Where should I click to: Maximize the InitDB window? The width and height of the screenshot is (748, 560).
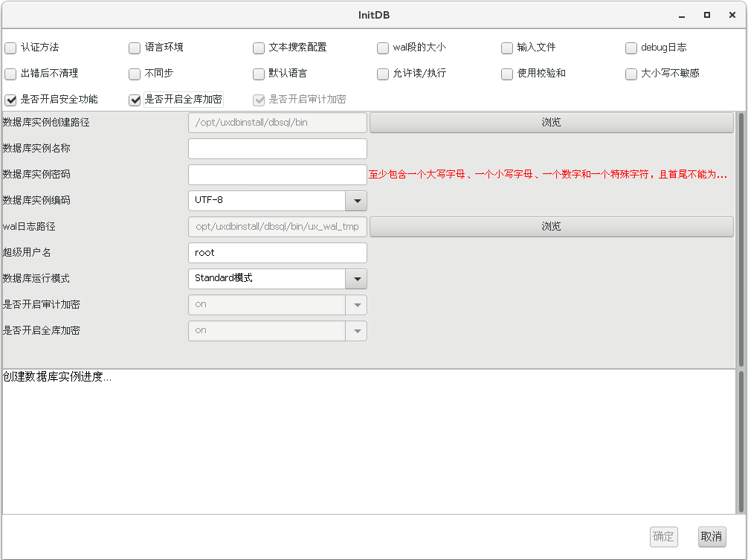[707, 15]
